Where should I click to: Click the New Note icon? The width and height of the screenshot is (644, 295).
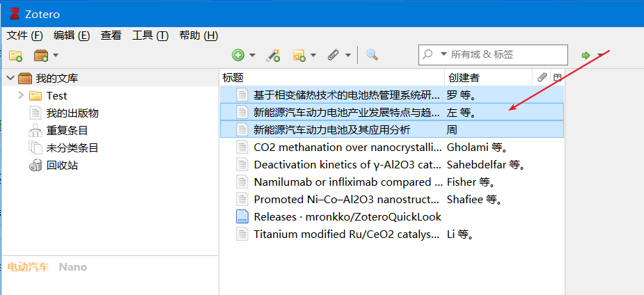click(299, 55)
